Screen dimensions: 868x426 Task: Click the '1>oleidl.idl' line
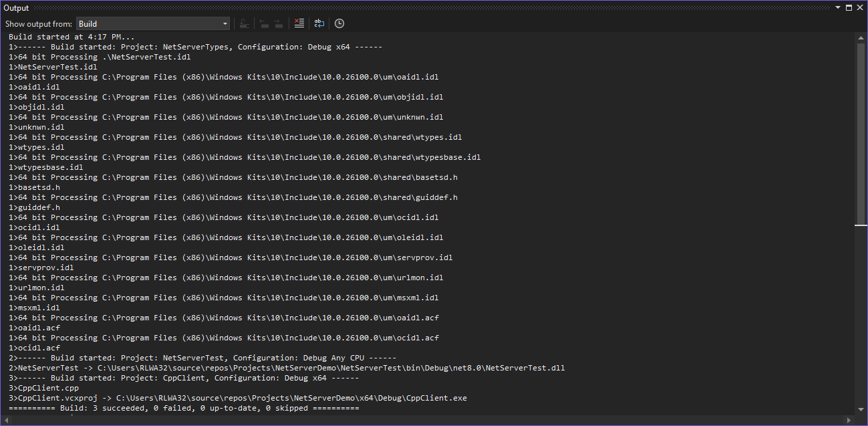37,247
